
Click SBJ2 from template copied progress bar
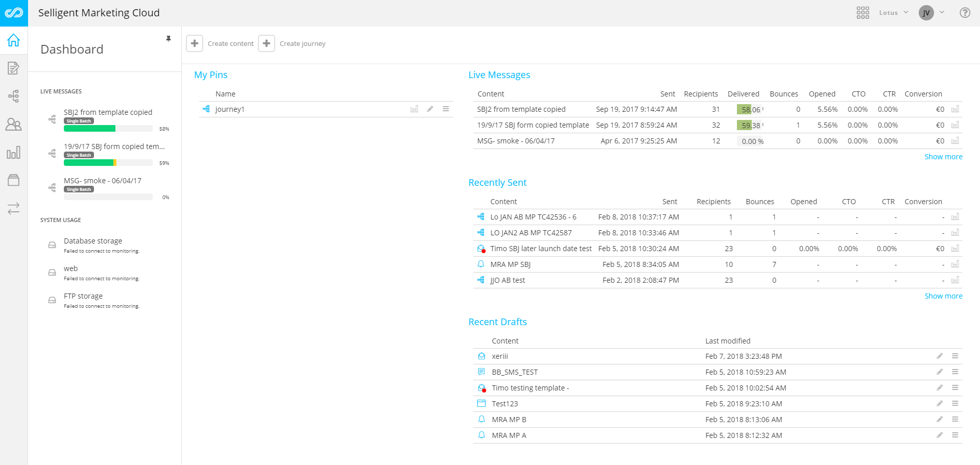[x=108, y=129]
